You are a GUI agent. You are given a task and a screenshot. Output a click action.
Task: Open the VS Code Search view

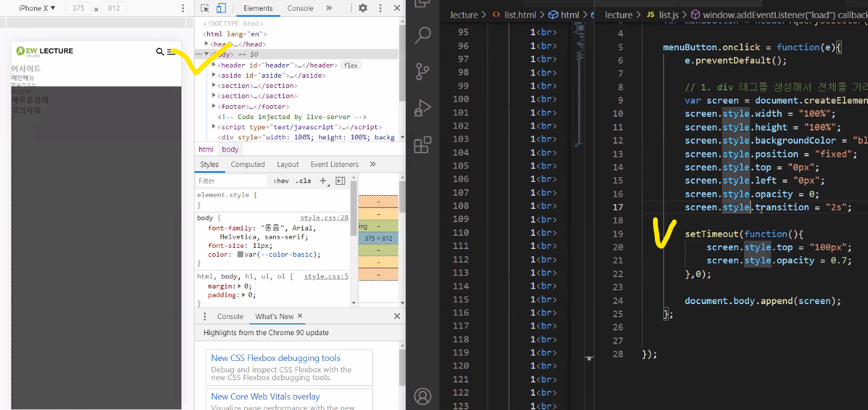point(423,35)
